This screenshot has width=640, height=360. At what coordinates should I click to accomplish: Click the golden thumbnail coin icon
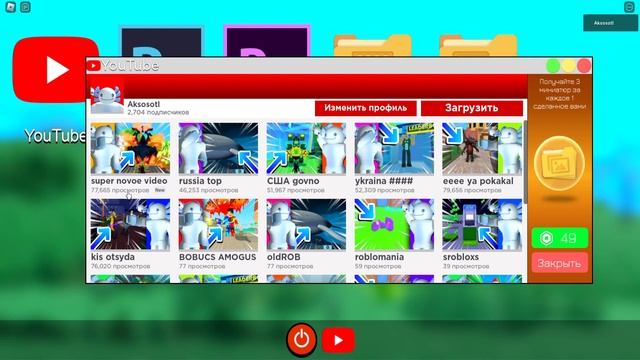click(x=559, y=163)
